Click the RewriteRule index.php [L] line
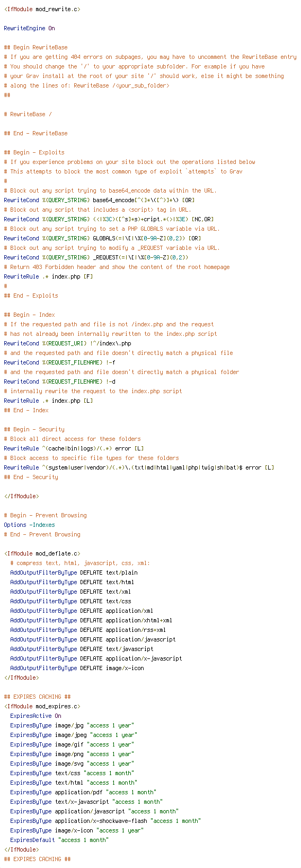 coord(48,401)
